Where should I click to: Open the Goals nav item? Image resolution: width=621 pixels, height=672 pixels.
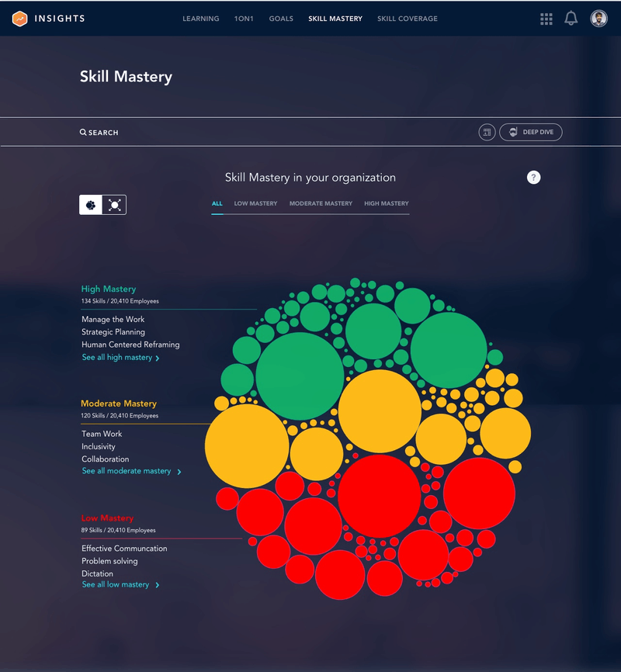[x=281, y=19]
